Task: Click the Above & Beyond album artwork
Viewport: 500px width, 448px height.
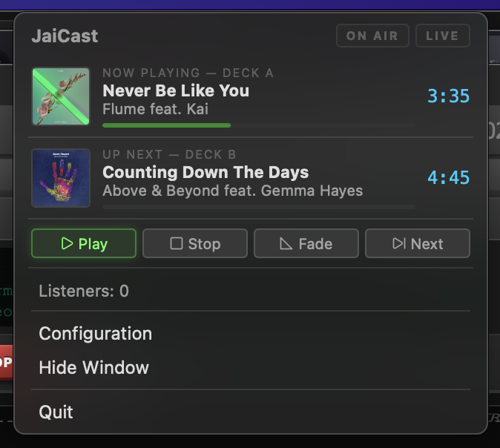Action: tap(61, 178)
